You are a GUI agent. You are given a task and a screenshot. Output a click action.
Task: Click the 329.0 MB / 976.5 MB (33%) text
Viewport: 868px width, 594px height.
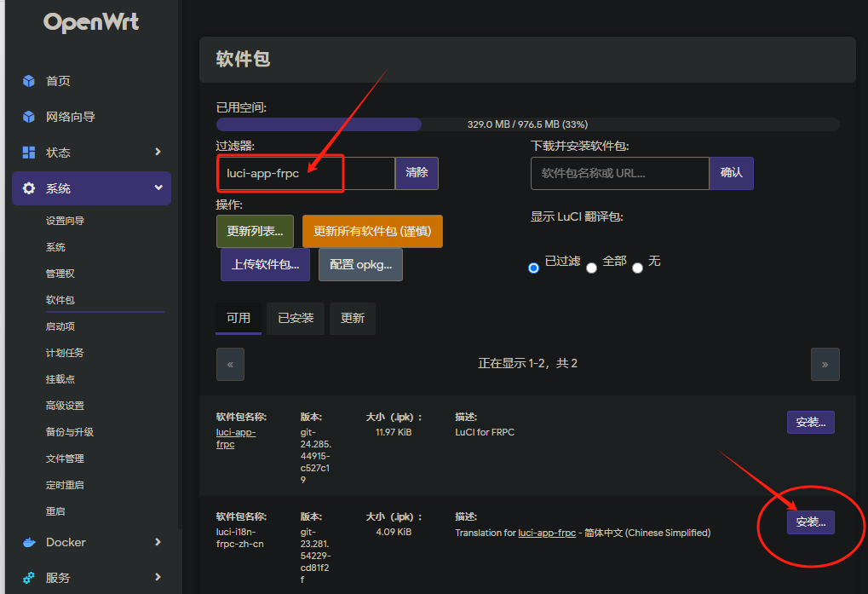527,124
